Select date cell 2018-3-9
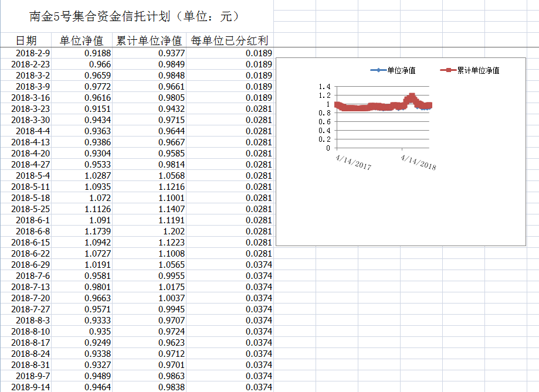This screenshot has width=539, height=392. (x=26, y=87)
